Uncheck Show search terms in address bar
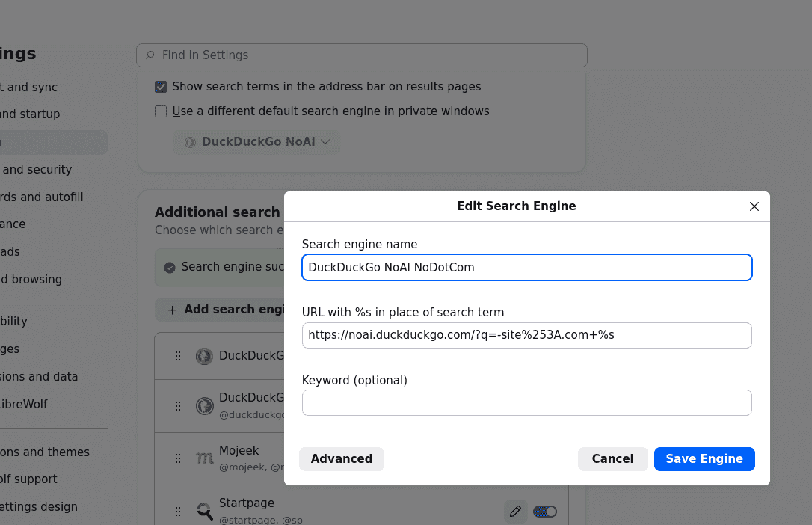This screenshot has width=812, height=525. 161,87
